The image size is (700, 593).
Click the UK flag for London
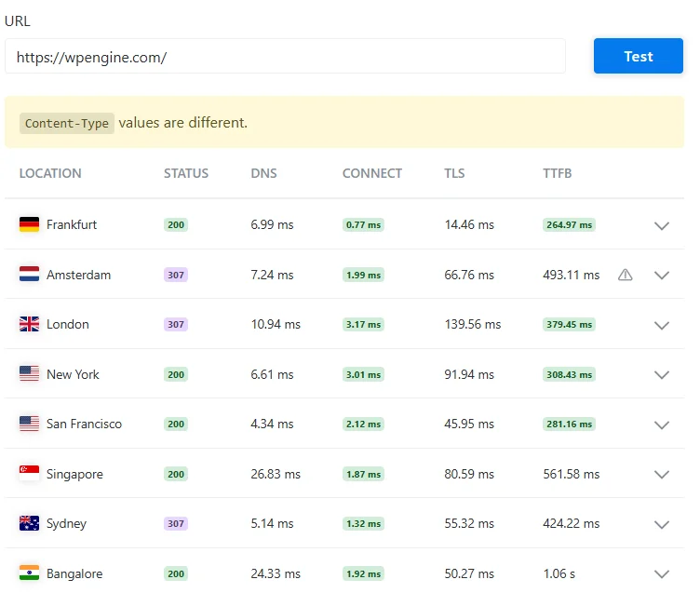[29, 324]
